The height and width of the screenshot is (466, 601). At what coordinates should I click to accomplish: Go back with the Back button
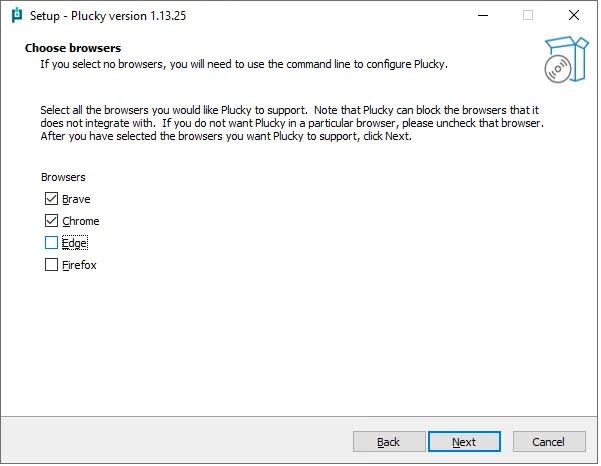pos(388,442)
